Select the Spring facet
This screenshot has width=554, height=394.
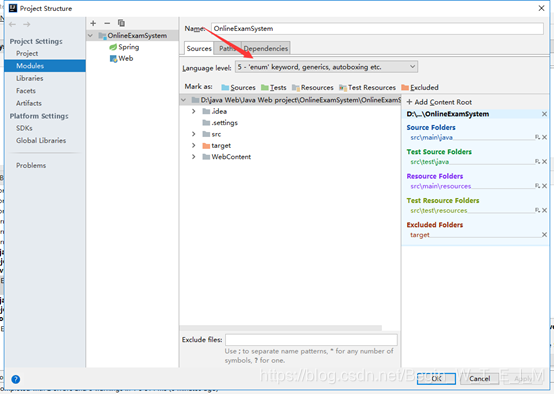[x=124, y=47]
